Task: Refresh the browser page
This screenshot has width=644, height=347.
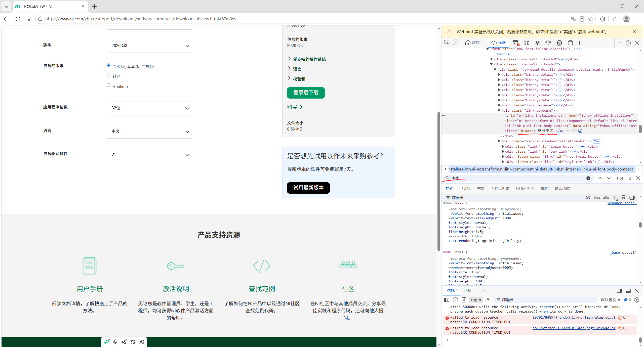Action: pos(18,19)
